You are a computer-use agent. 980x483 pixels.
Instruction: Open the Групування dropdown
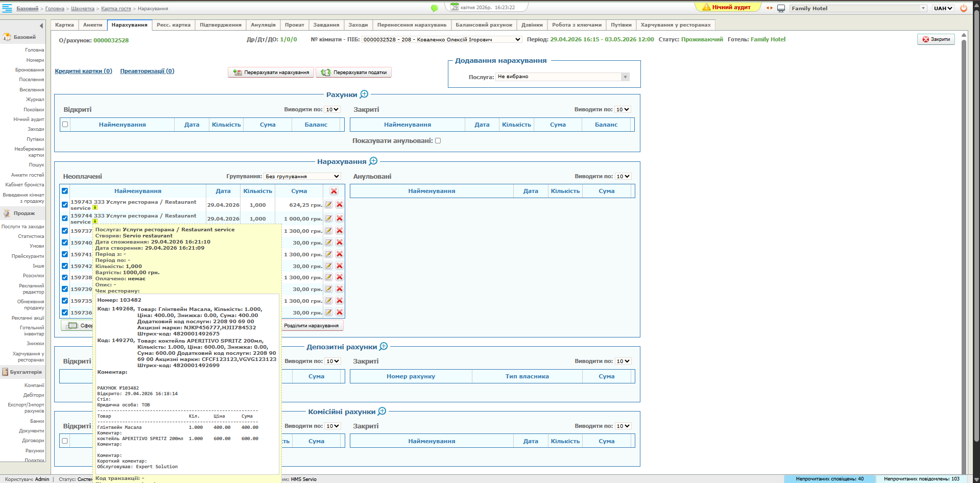[302, 177]
